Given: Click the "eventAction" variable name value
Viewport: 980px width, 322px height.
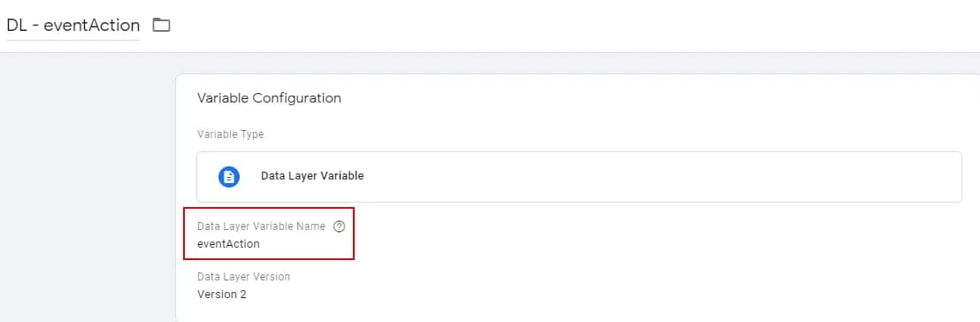Looking at the screenshot, I should (x=228, y=244).
